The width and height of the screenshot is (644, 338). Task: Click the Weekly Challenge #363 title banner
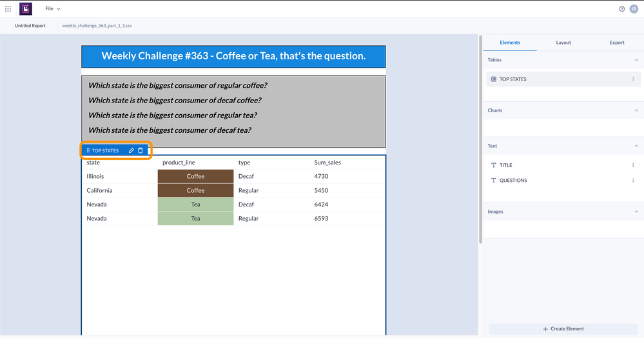pos(233,56)
